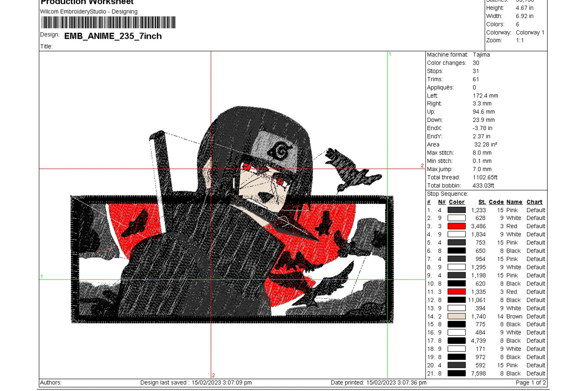
Task: Pick the red swatch in stop row 11
Action: (456, 292)
